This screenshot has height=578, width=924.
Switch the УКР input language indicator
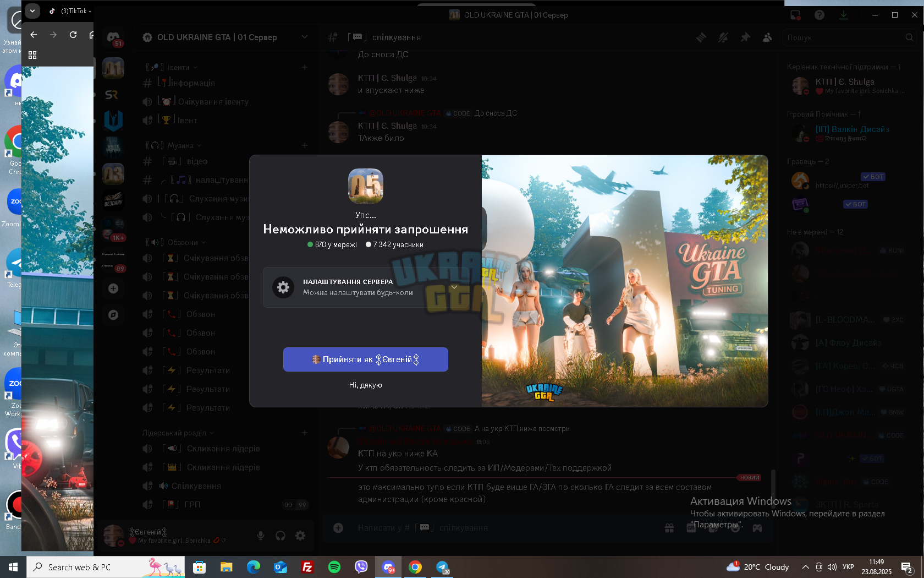click(848, 567)
